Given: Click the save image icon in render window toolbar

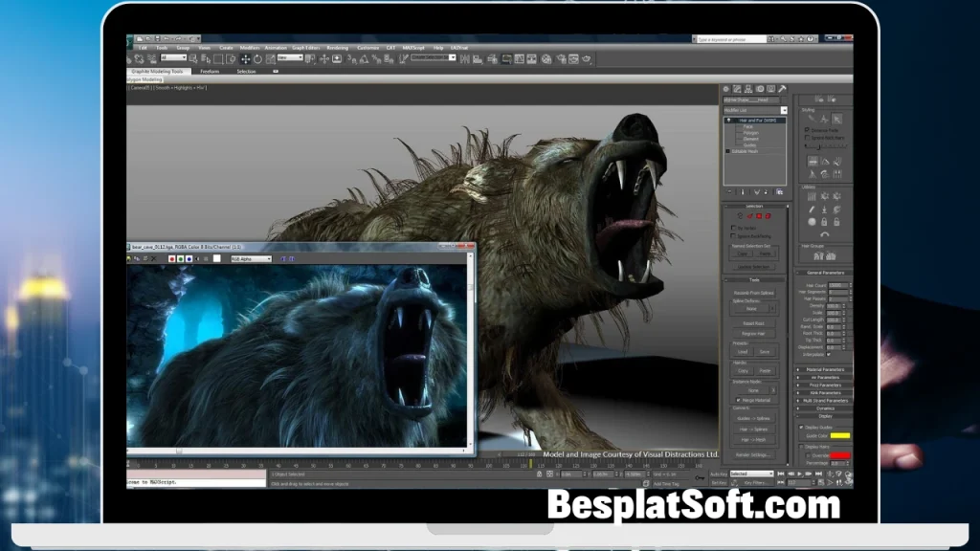Looking at the screenshot, I should coord(128,259).
